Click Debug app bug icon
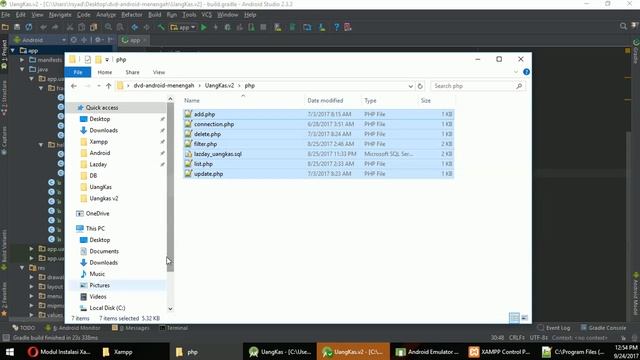The height and width of the screenshot is (360, 640). [227, 27]
